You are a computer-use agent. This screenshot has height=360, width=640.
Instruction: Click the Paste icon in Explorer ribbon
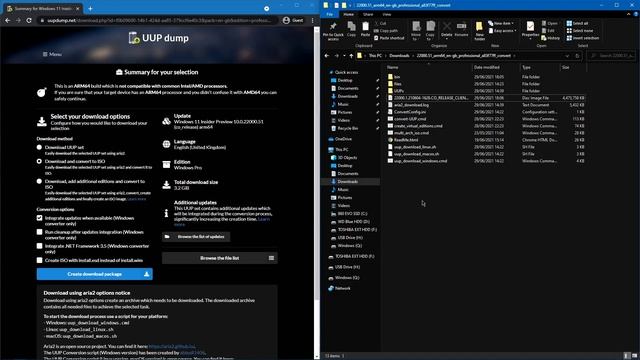[365, 29]
